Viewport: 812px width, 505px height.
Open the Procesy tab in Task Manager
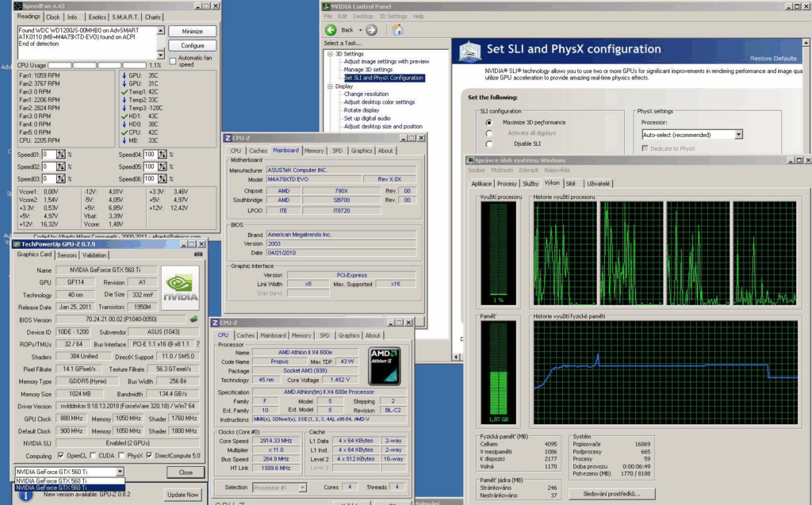point(507,183)
